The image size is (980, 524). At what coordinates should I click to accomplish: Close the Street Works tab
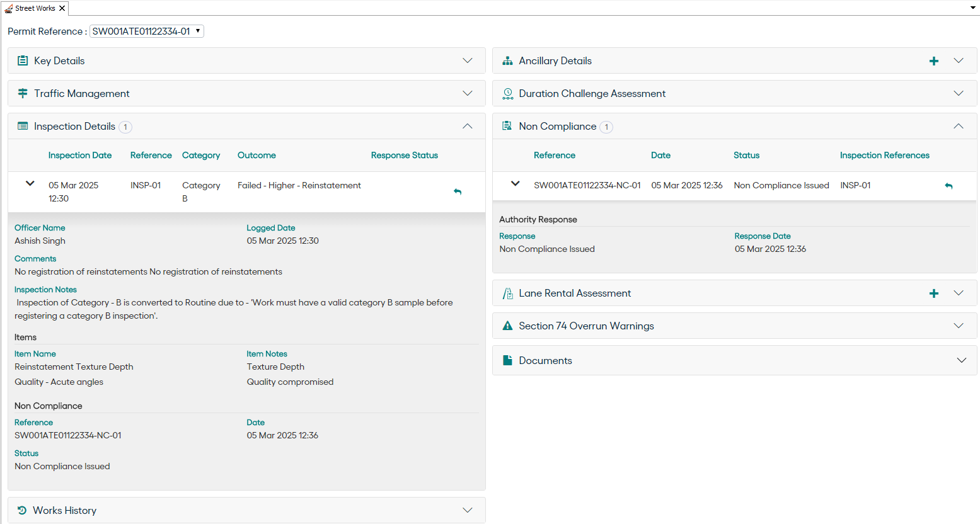point(62,8)
